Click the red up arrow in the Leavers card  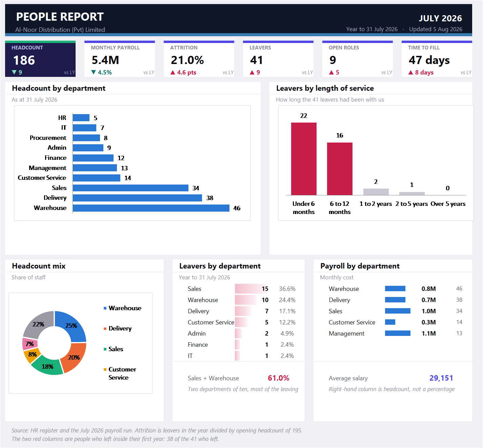tap(252, 72)
